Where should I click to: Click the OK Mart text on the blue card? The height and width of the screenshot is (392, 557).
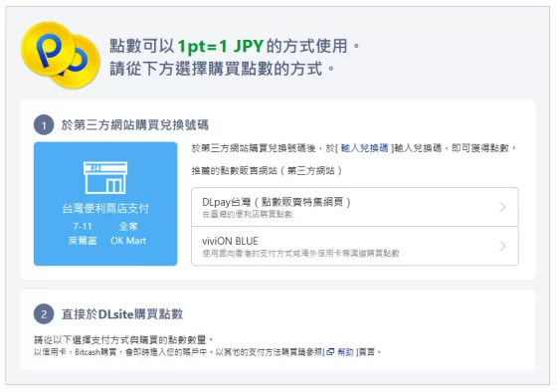[128, 241]
